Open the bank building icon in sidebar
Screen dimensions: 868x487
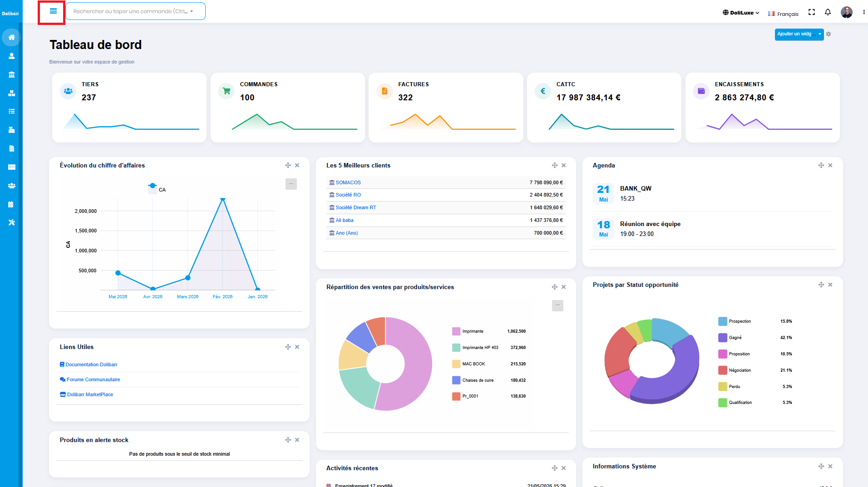point(11,74)
